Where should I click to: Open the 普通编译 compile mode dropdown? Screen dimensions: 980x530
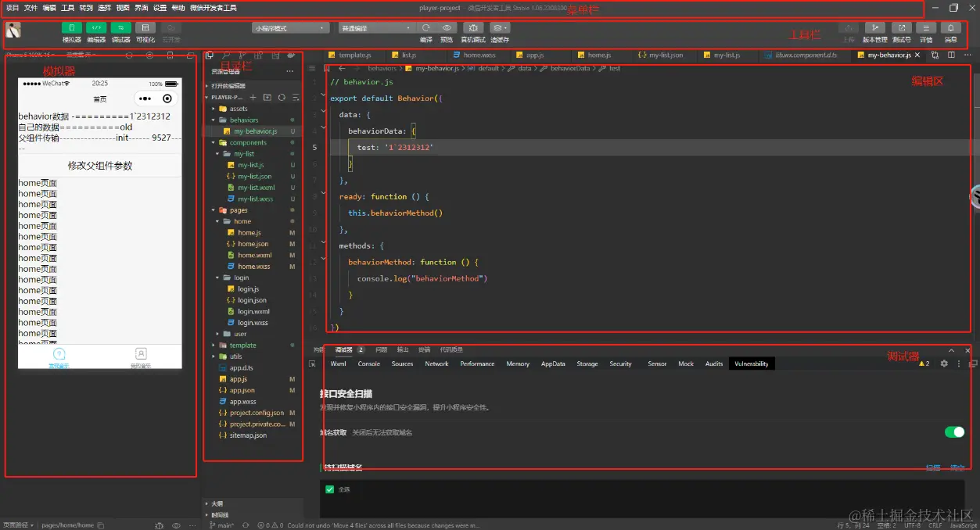tap(375, 28)
